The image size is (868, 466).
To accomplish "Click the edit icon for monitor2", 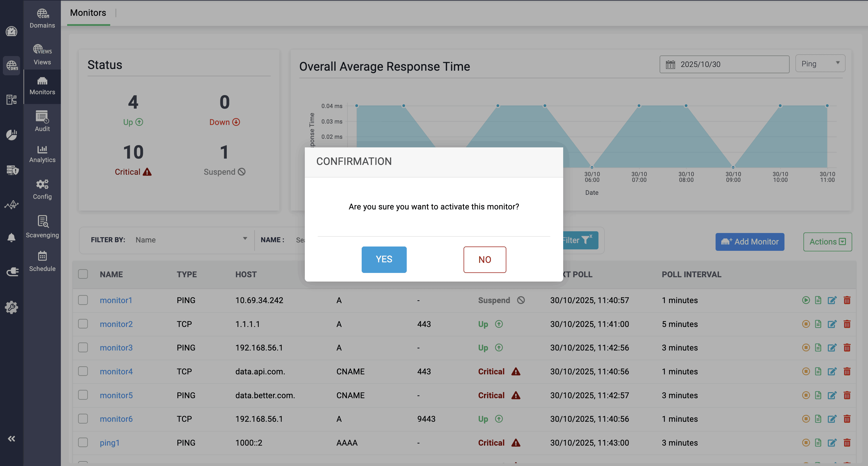I will coord(832,324).
